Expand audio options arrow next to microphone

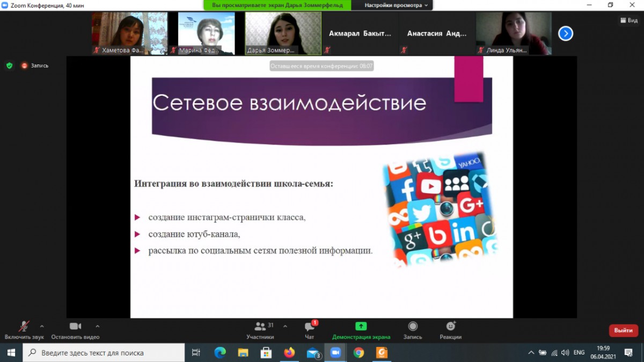[42, 326]
